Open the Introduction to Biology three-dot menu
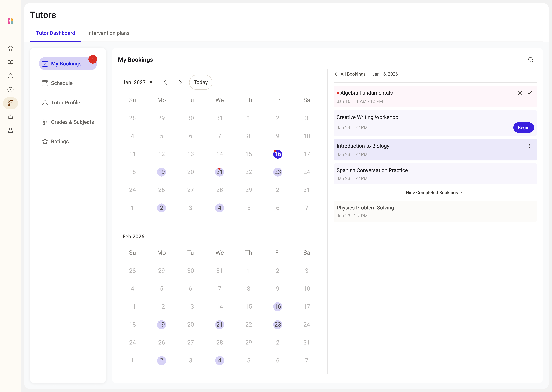The width and height of the screenshot is (552, 392). (530, 146)
